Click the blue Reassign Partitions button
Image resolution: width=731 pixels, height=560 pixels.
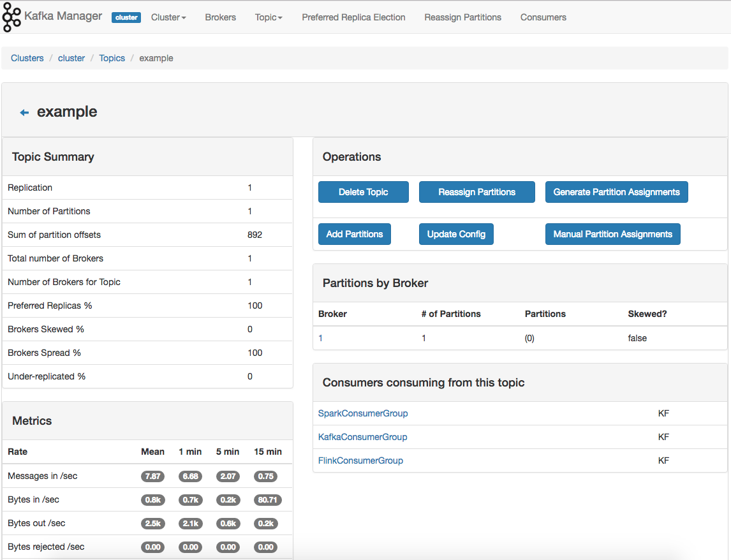click(x=476, y=192)
